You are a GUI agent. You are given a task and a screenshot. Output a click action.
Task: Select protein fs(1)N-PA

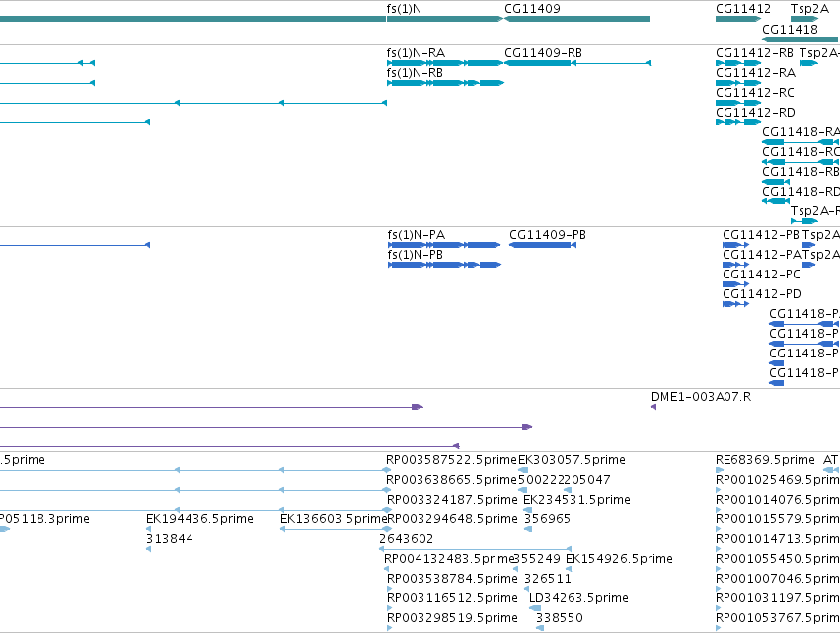[417, 235]
